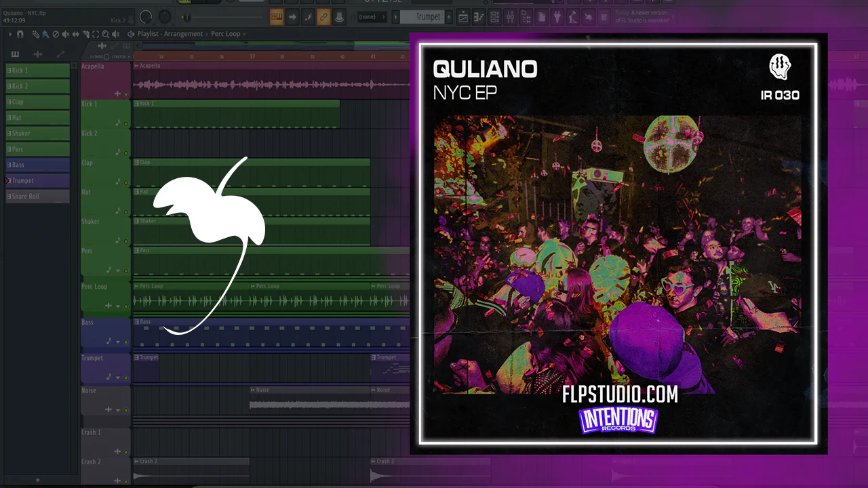Image resolution: width=868 pixels, height=488 pixels.
Task: Click the shopping cart icon in top toolbar
Action: coord(604,17)
